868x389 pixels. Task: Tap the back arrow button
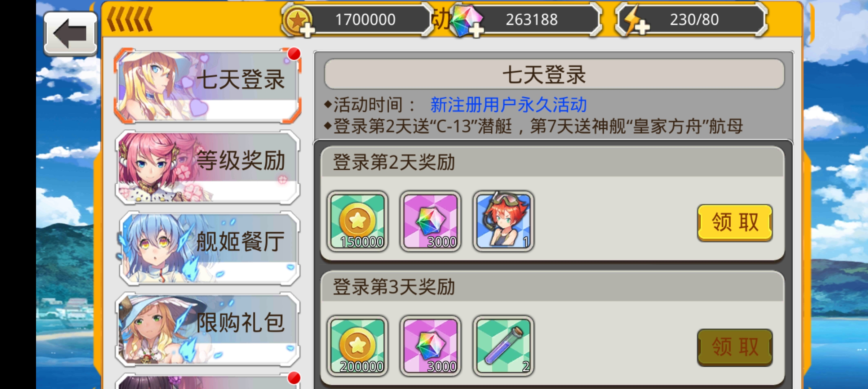(70, 34)
